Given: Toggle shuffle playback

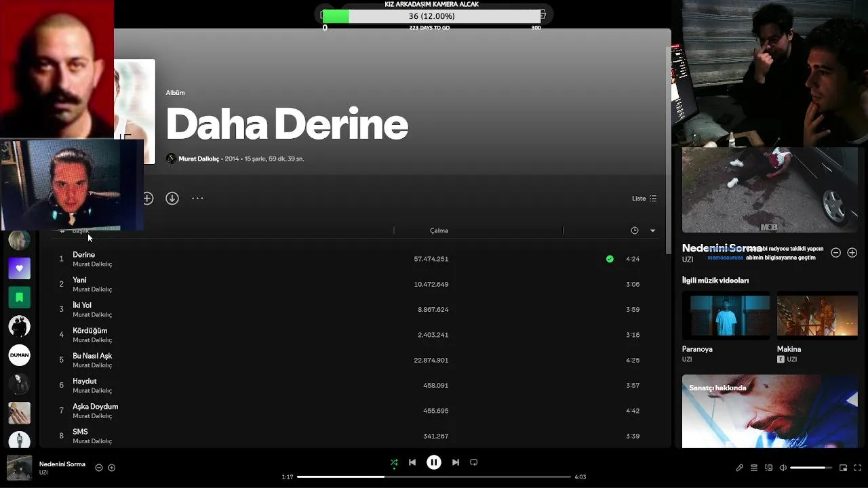Looking at the screenshot, I should tap(394, 463).
